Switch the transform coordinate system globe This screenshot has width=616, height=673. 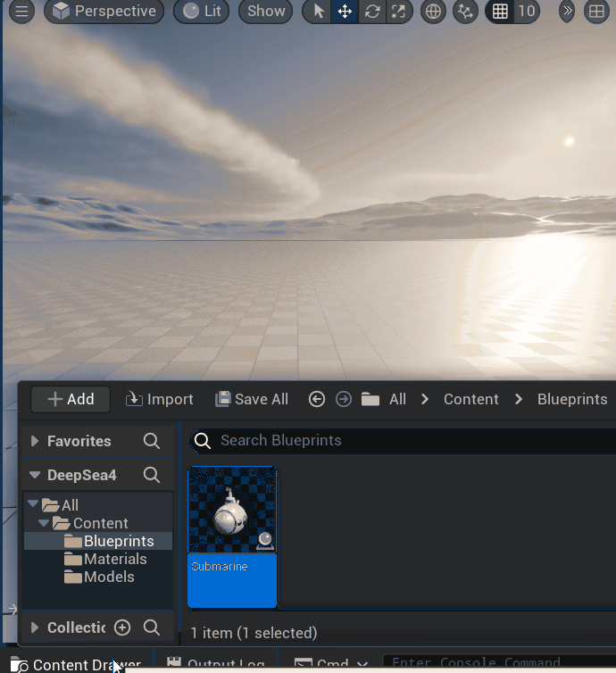(433, 12)
